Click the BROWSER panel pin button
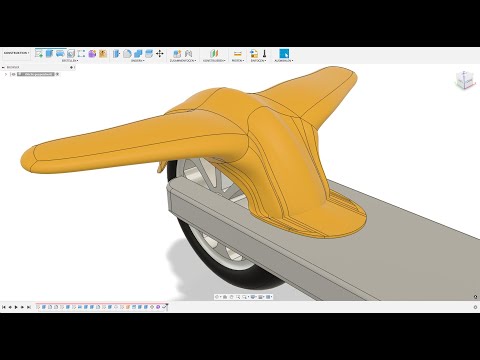480x360 pixels. coord(71,67)
